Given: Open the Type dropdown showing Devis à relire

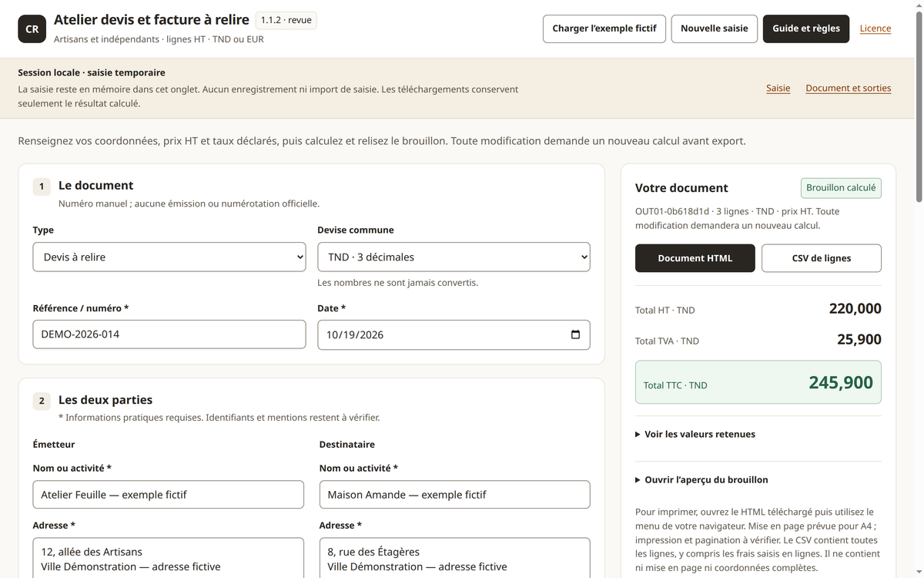Looking at the screenshot, I should pos(169,257).
